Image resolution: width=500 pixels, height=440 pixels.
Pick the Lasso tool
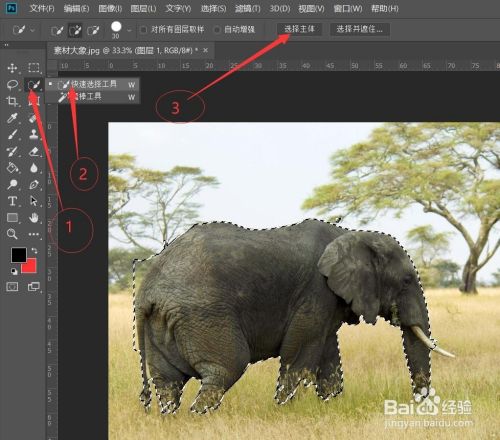tap(12, 85)
